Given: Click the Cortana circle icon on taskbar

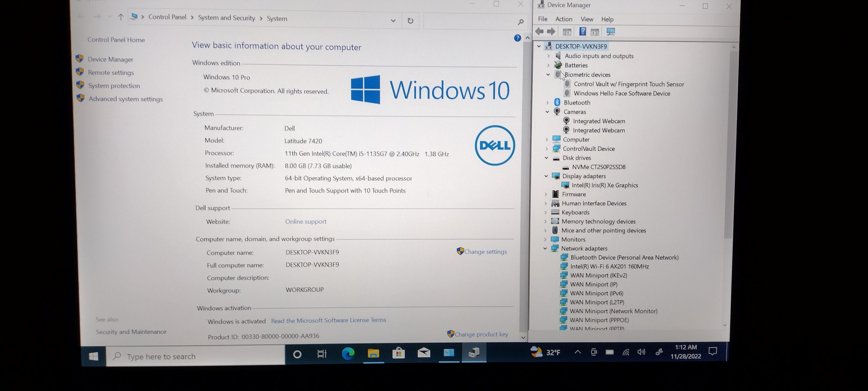Looking at the screenshot, I should point(297,354).
